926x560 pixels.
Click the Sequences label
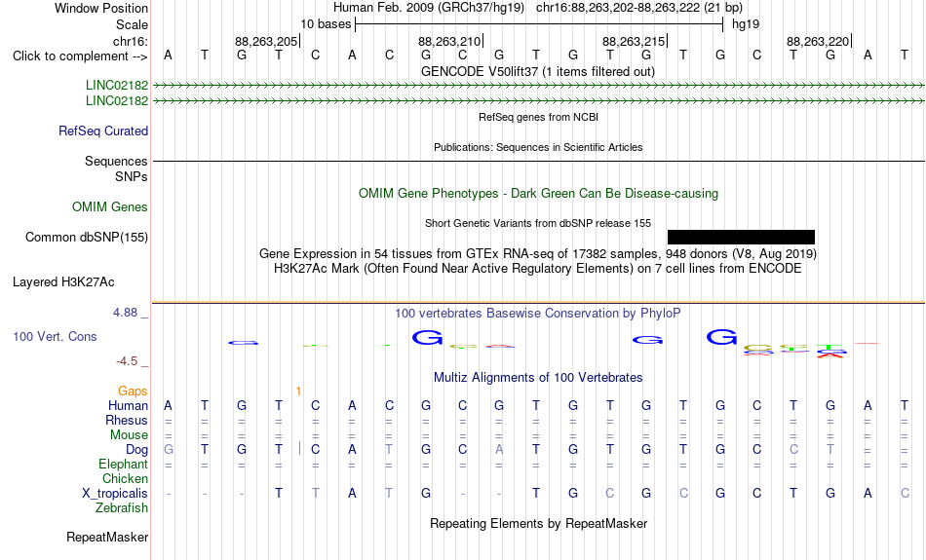pos(116,161)
